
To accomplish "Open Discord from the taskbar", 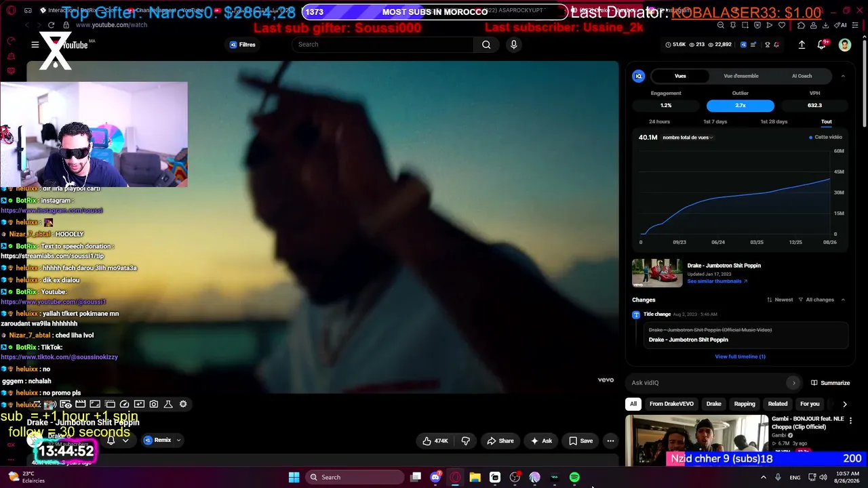I will coord(435,477).
